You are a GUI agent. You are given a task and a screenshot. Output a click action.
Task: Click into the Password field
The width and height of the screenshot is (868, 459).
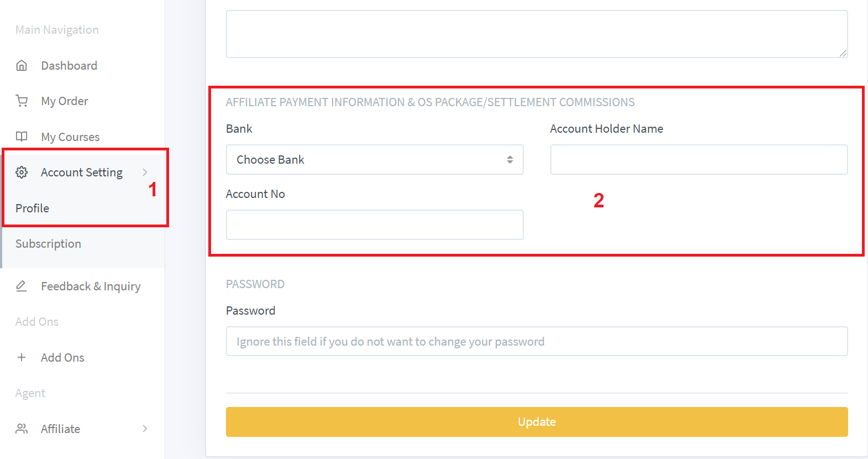(x=536, y=342)
